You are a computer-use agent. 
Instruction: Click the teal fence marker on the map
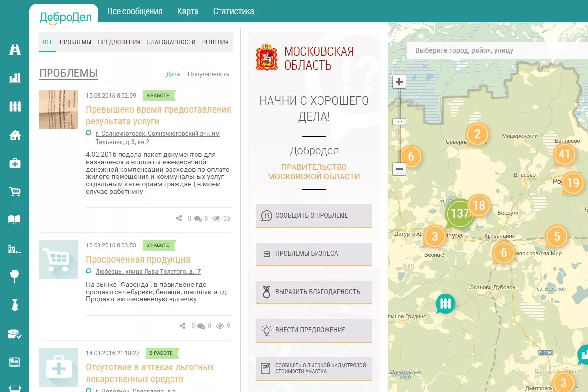tap(445, 303)
